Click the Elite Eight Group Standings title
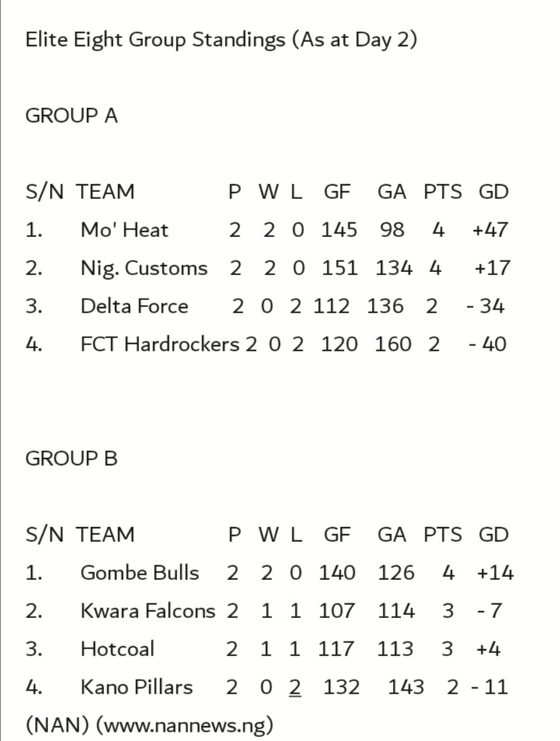Viewport: 560px width, 741px height. (x=221, y=40)
